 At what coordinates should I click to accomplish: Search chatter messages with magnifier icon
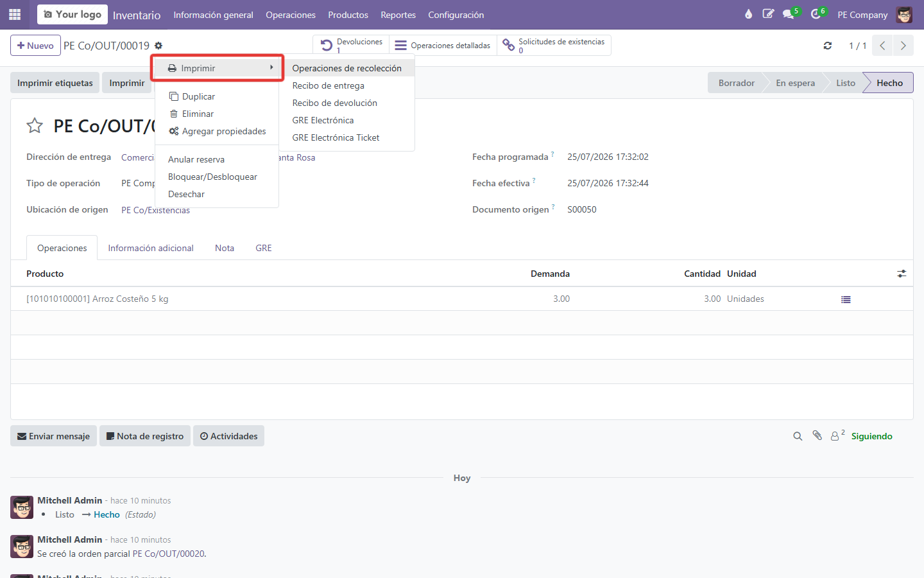[x=798, y=436]
